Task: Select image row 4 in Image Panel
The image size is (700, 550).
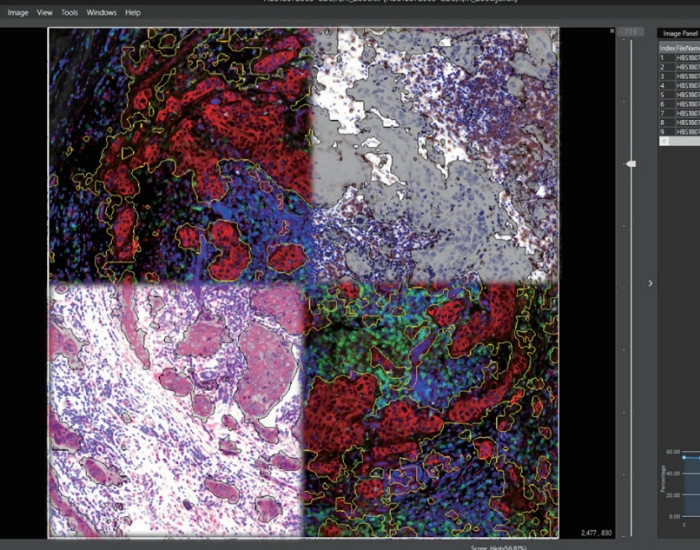Action: point(679,85)
